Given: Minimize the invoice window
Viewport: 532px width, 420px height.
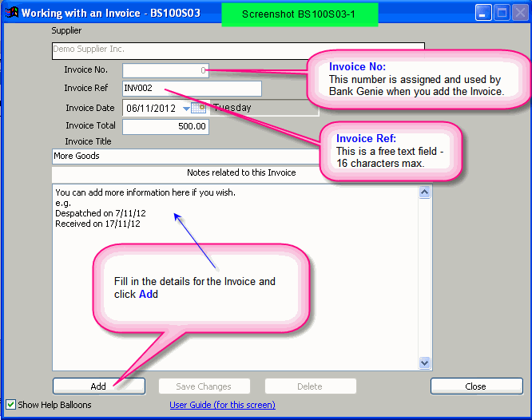Looking at the screenshot, I should (483, 13).
